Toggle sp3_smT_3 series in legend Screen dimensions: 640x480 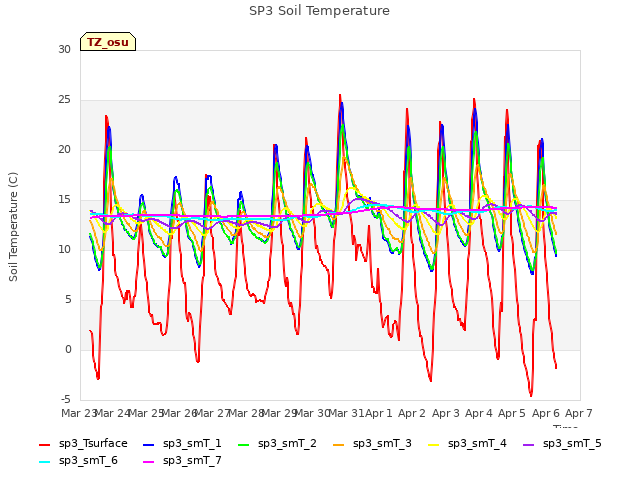pos(372,444)
